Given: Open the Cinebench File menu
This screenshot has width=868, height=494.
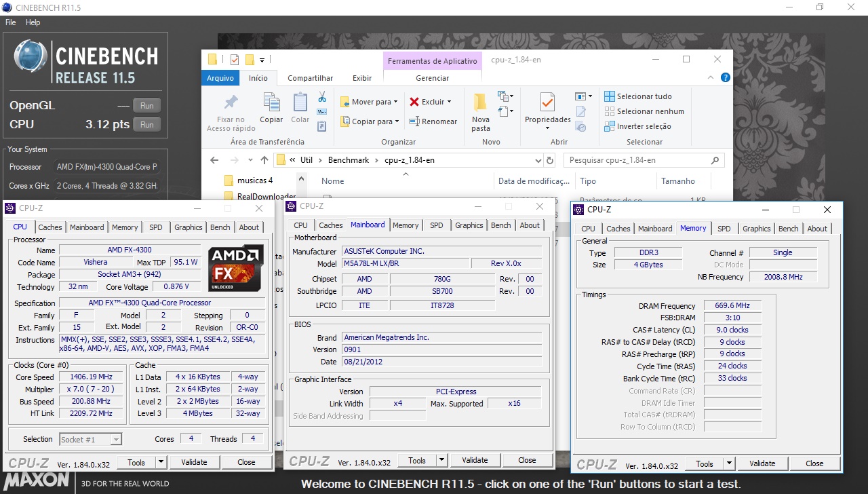Looking at the screenshot, I should [10, 22].
